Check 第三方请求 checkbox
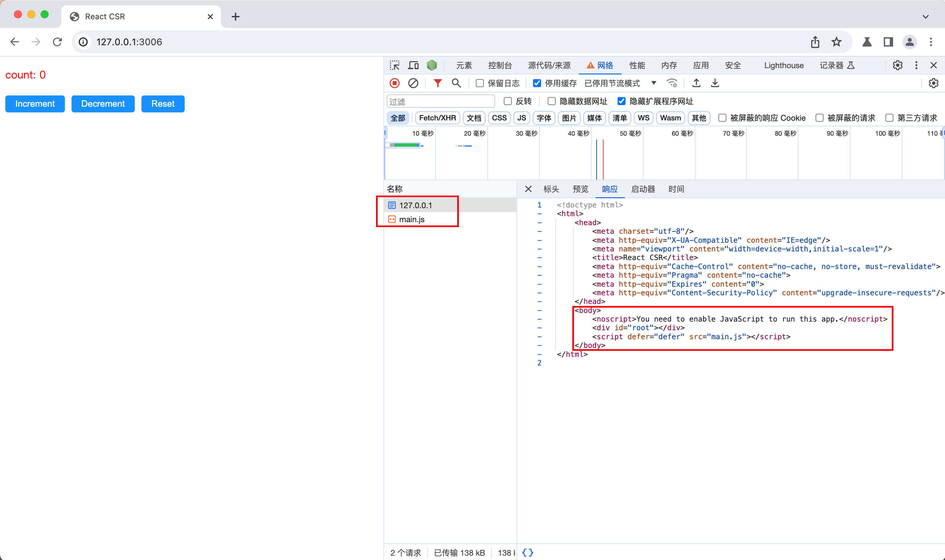This screenshot has height=560, width=945. click(x=889, y=118)
